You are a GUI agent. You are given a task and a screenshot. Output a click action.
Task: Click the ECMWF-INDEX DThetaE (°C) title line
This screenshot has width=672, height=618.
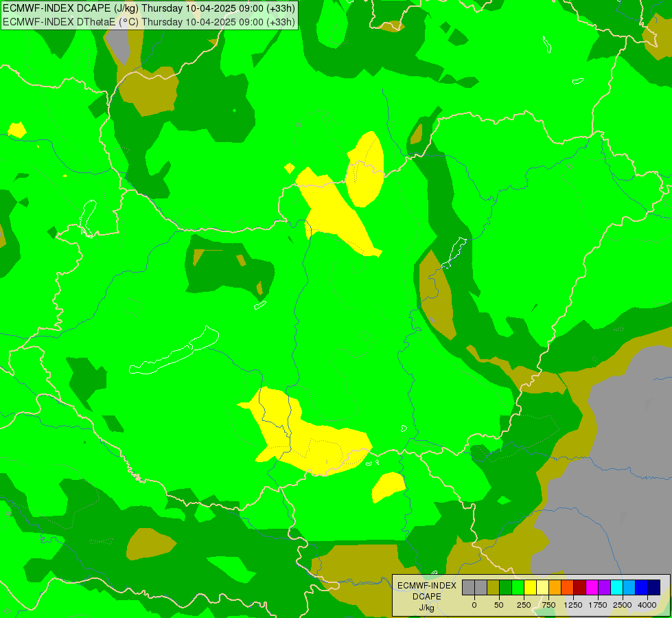[x=149, y=22]
